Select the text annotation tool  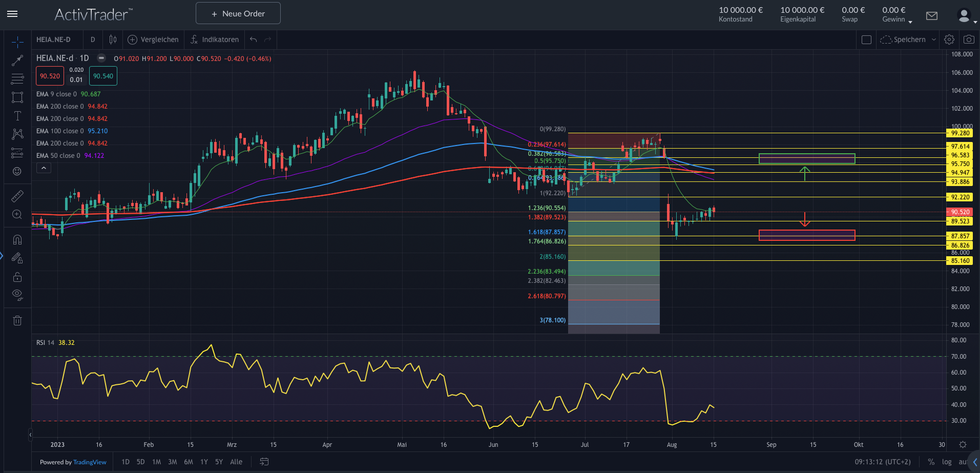(17, 116)
